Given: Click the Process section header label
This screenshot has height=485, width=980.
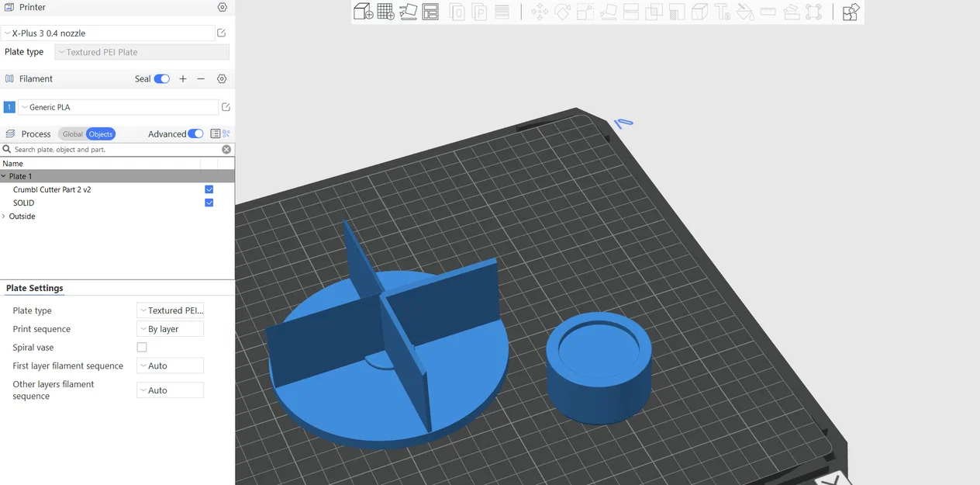Looking at the screenshot, I should click(36, 134).
